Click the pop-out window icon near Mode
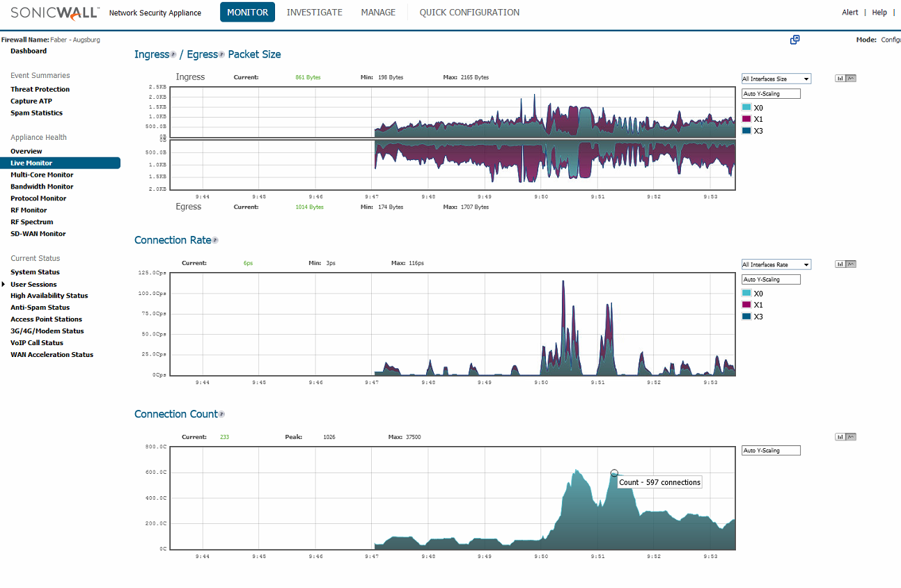The height and width of the screenshot is (588, 901). pyautogui.click(x=794, y=40)
